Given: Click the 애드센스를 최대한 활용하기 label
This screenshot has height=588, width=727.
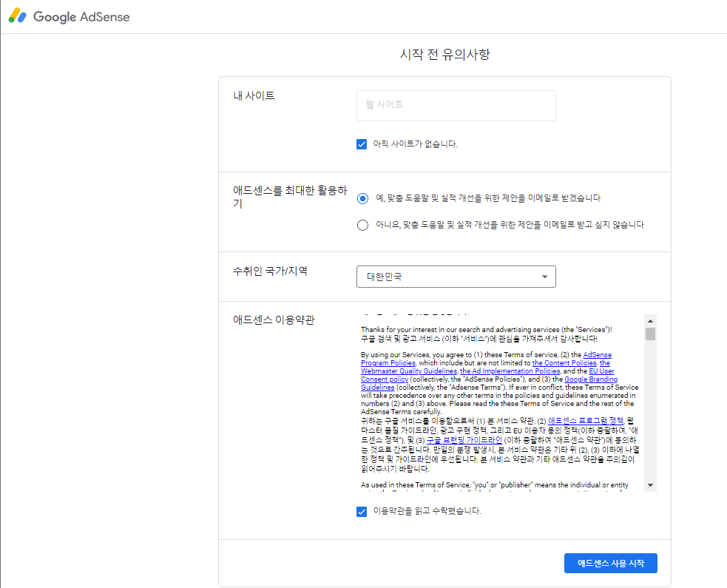Looking at the screenshot, I should click(x=290, y=197).
